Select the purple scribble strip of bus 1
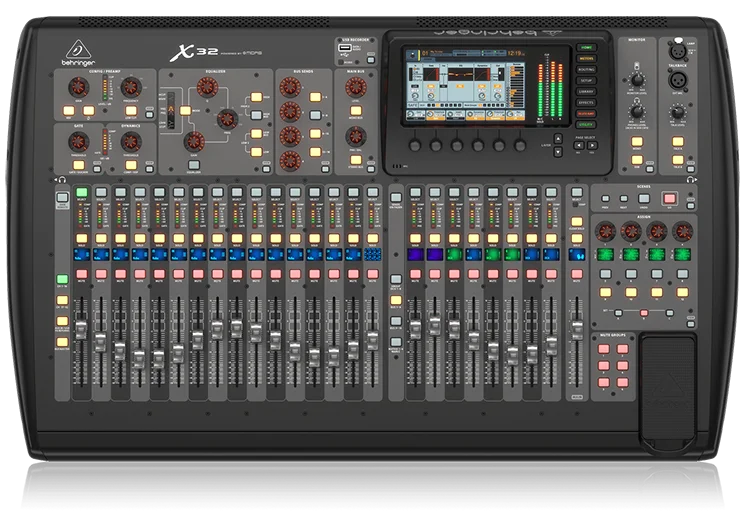 click(x=415, y=254)
